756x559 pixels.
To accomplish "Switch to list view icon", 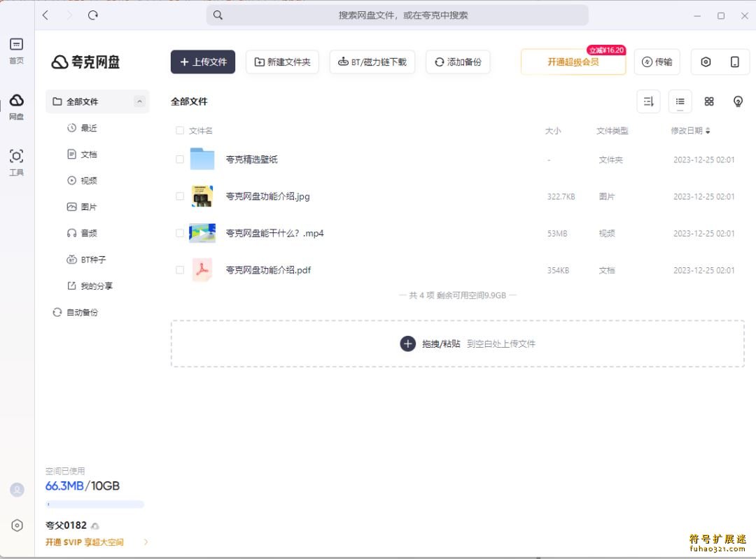I will tap(680, 101).
